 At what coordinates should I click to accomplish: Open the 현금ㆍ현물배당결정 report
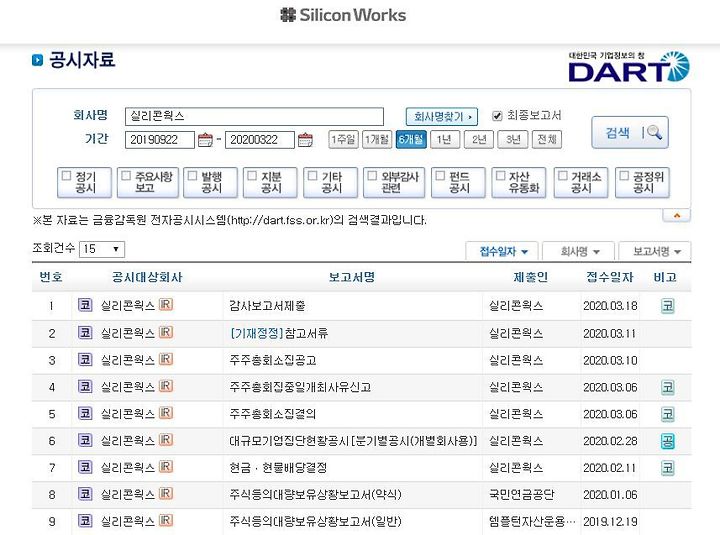coord(278,468)
